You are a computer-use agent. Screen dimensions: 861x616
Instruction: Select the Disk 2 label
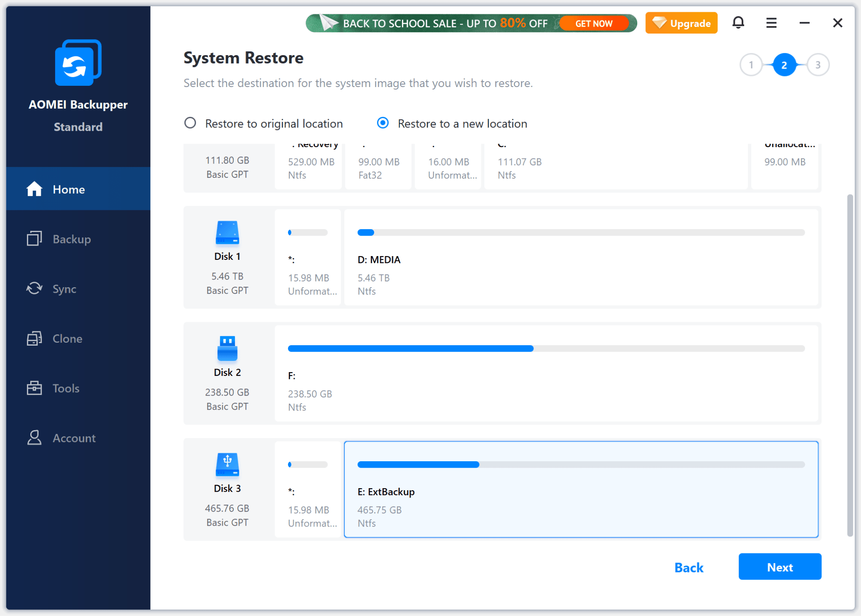point(227,373)
